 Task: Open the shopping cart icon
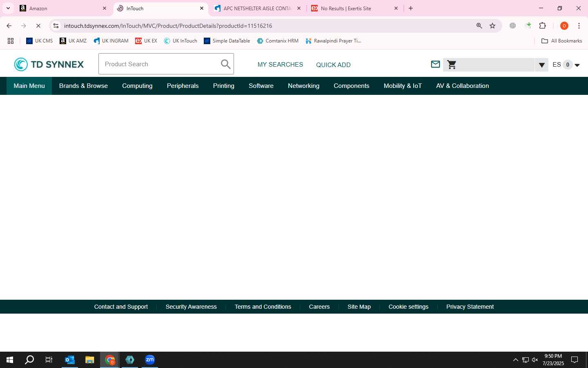[452, 65]
